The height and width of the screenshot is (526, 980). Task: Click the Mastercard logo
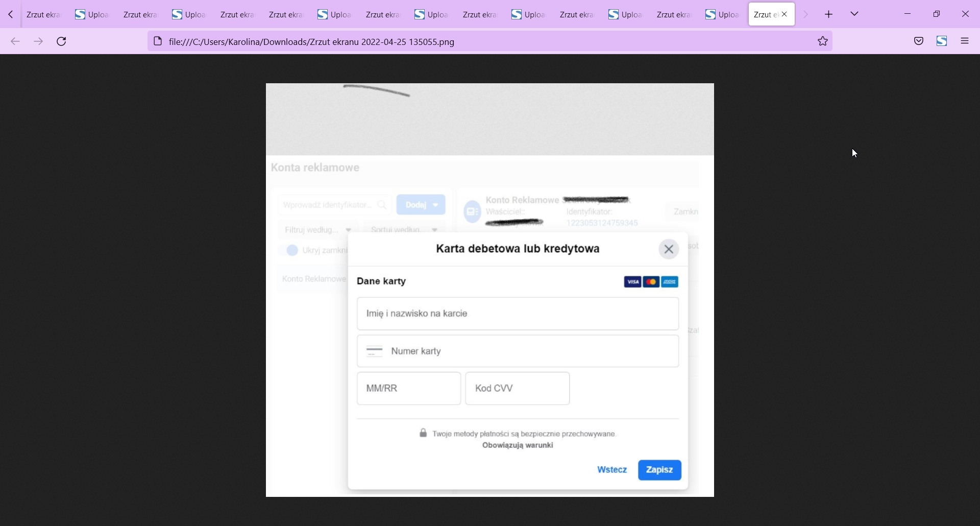pyautogui.click(x=651, y=282)
